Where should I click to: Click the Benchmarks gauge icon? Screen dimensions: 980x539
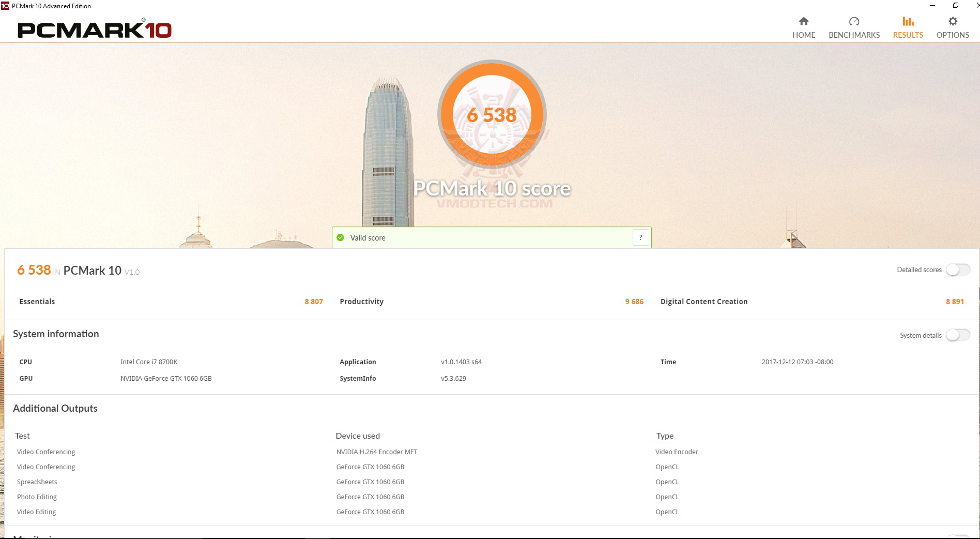click(854, 21)
